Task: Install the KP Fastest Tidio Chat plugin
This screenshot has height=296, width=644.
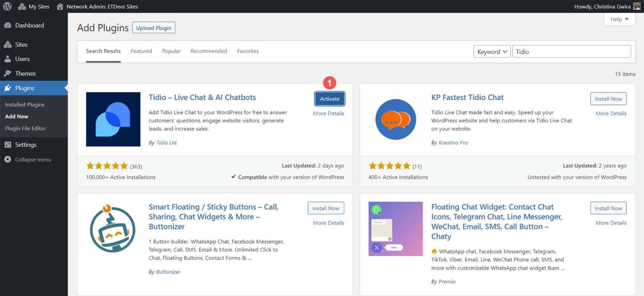Action: (608, 99)
